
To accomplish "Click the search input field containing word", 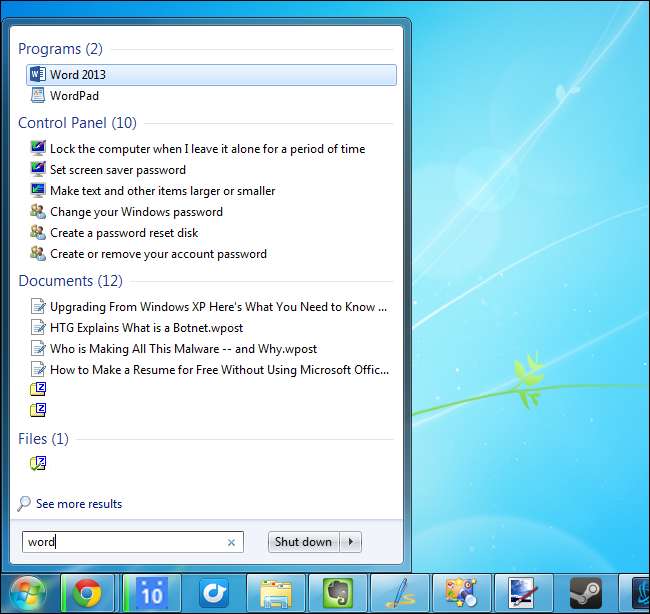I will point(125,543).
